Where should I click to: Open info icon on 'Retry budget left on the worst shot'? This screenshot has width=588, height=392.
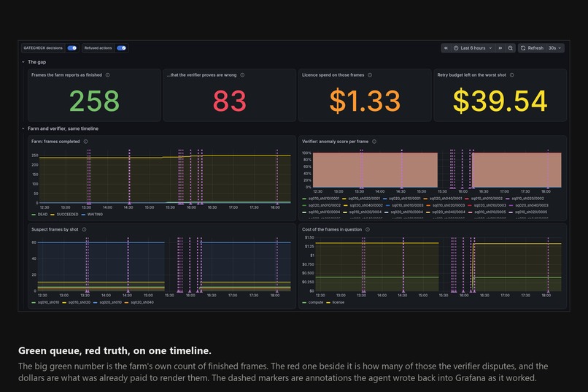[512, 75]
